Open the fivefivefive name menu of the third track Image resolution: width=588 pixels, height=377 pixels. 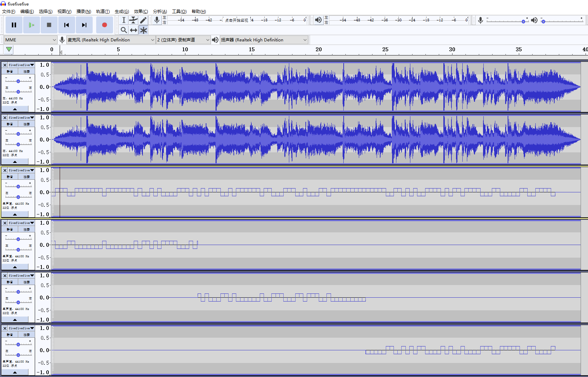[21, 170]
